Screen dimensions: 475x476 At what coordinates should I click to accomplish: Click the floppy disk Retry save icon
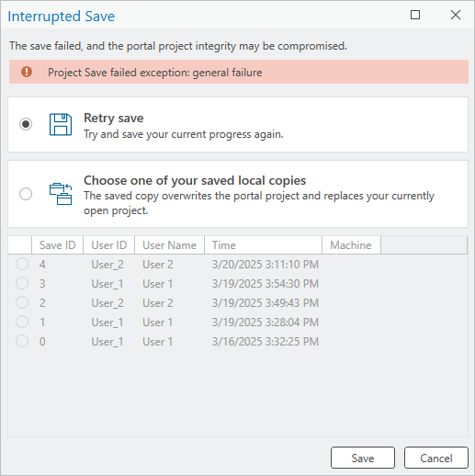tap(61, 124)
